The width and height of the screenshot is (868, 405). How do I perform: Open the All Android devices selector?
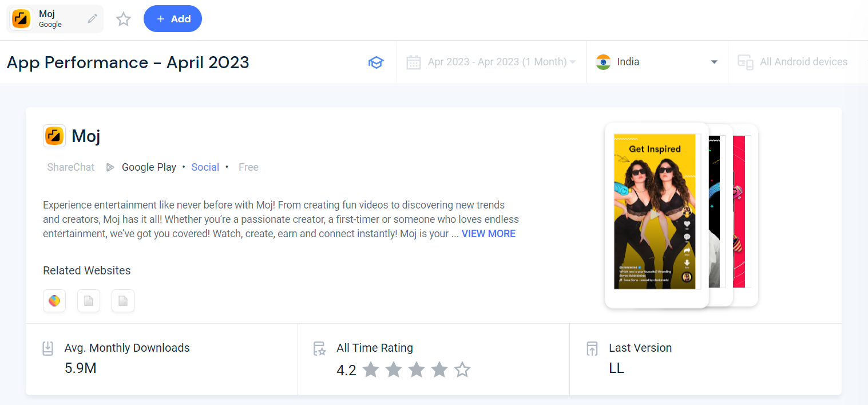click(792, 62)
